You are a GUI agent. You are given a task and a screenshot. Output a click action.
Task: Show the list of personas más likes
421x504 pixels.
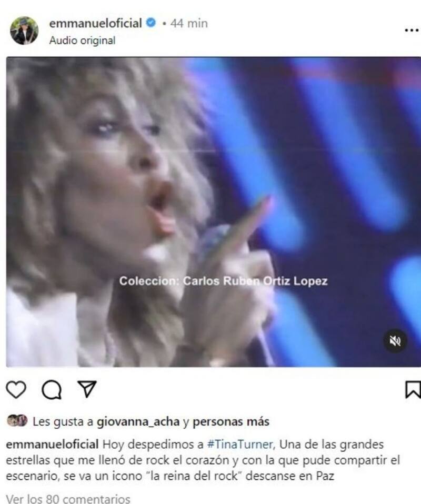[230, 421]
